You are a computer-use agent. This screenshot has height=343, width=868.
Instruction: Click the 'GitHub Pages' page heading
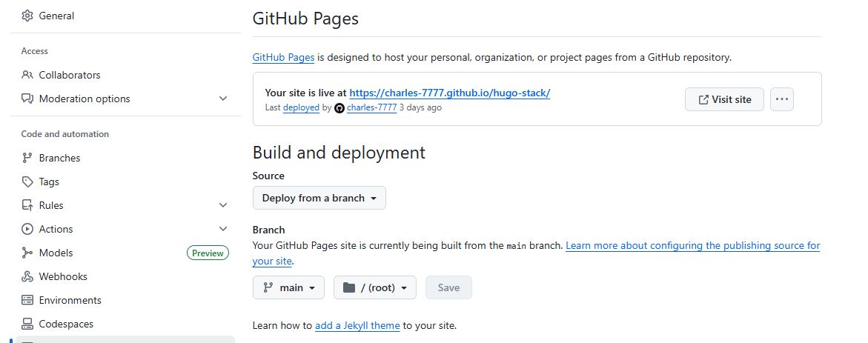point(305,19)
